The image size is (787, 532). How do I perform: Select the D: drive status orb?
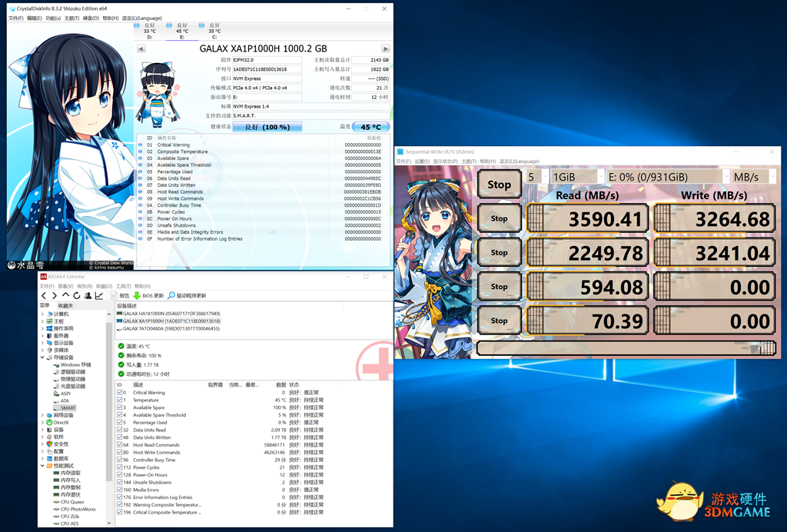pyautogui.click(x=137, y=25)
